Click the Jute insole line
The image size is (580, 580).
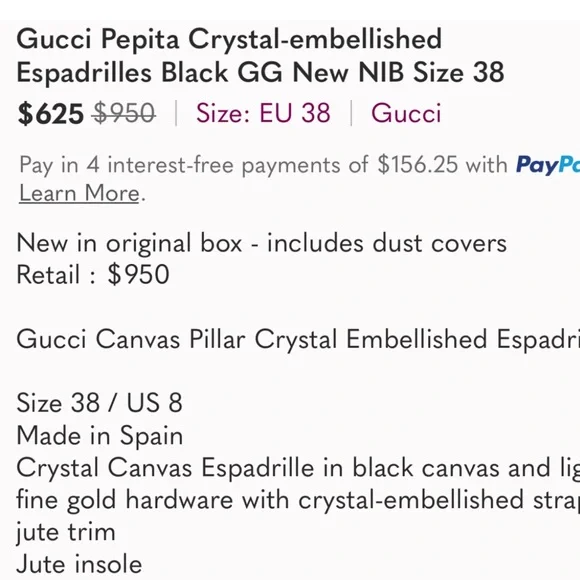tap(79, 564)
